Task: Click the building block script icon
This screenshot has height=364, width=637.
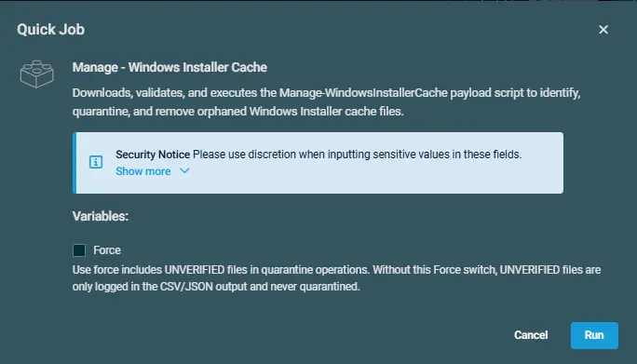Action: 37,74
